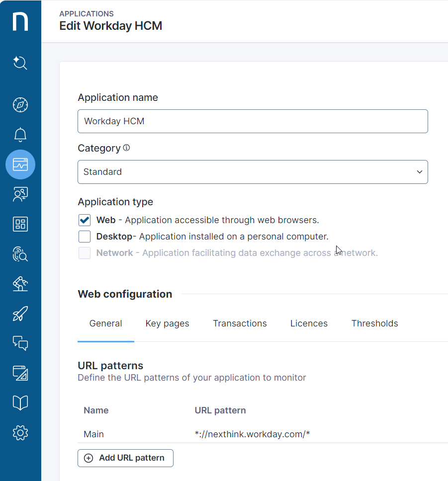Click the APPLICATIONS breadcrumb link
Screen dimensions: 448x481
(87, 14)
